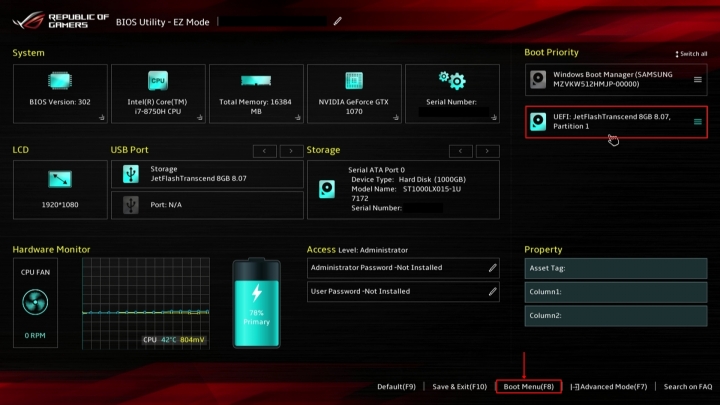Edit the Administrator Password via pencil icon
720x405 pixels.
click(492, 268)
